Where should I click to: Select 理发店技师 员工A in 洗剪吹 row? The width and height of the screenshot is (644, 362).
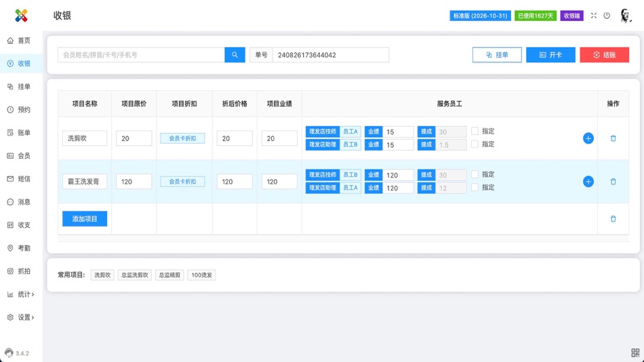pos(333,132)
